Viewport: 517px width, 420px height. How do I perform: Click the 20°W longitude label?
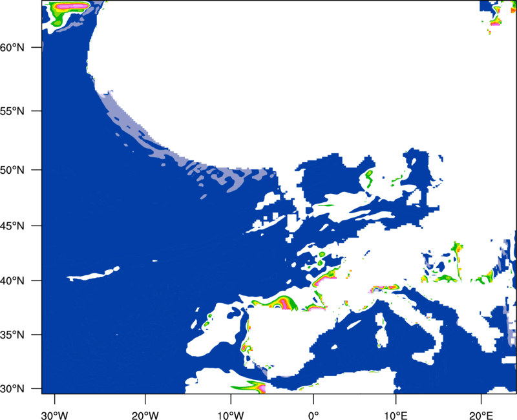pos(145,415)
